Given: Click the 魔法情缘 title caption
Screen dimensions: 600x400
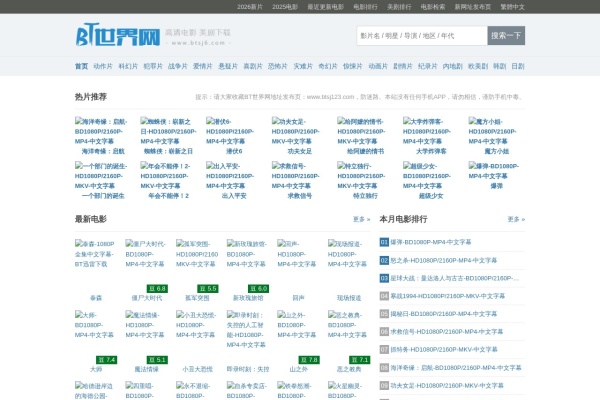Looking at the screenshot, I should 147,369.
